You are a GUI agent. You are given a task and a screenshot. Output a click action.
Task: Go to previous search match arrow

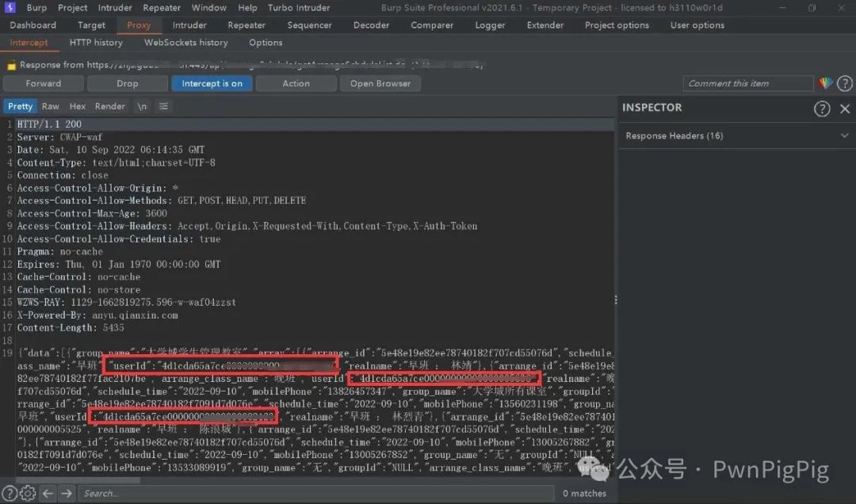point(48,493)
